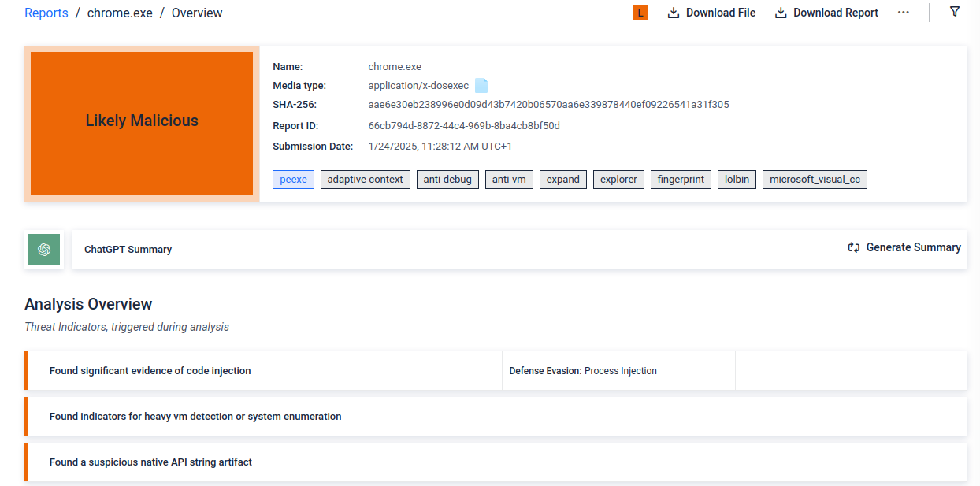Viewport: 980px width, 486px height.
Task: Select the explorer tag
Action: (x=618, y=180)
